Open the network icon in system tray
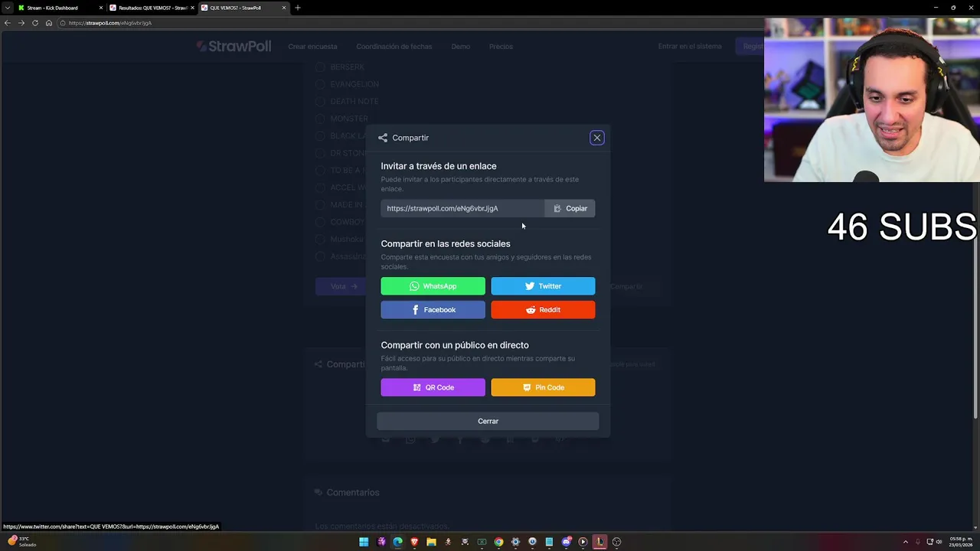 pos(929,542)
